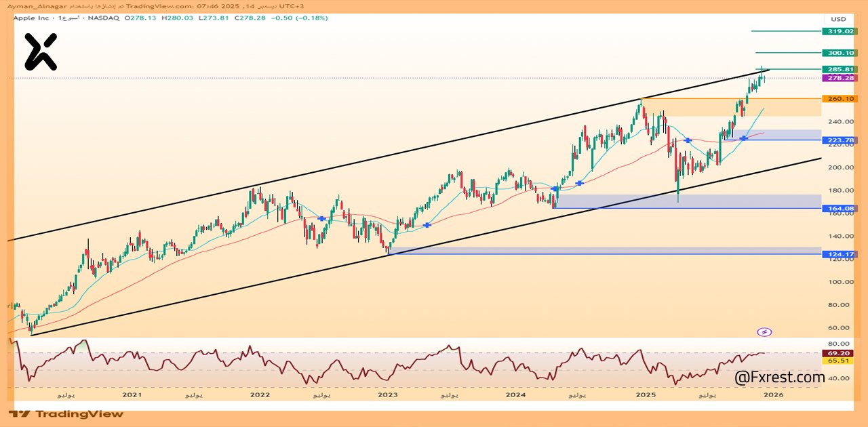Click the arrow marker above the latest candle
This screenshot has height=427, width=868.
762,68
